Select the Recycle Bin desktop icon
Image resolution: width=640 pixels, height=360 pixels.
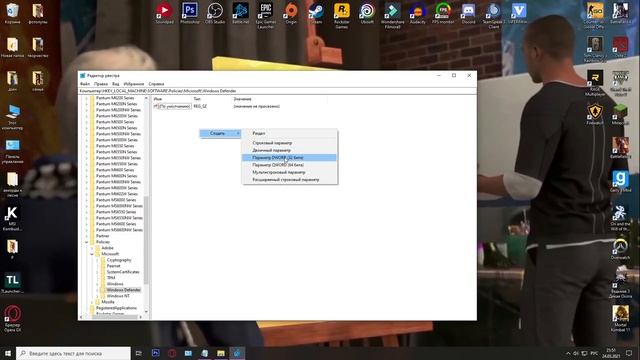(x=12, y=13)
